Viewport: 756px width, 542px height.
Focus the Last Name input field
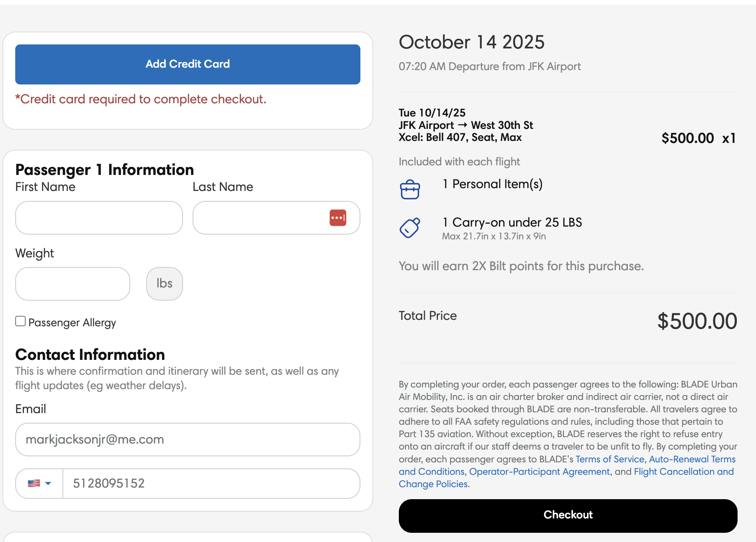[x=260, y=218]
